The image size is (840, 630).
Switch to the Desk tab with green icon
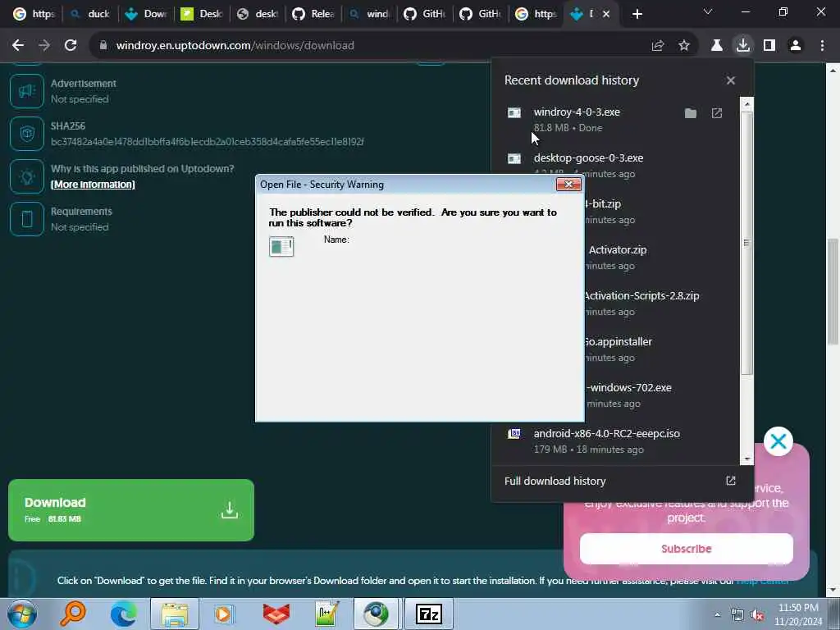coord(202,14)
